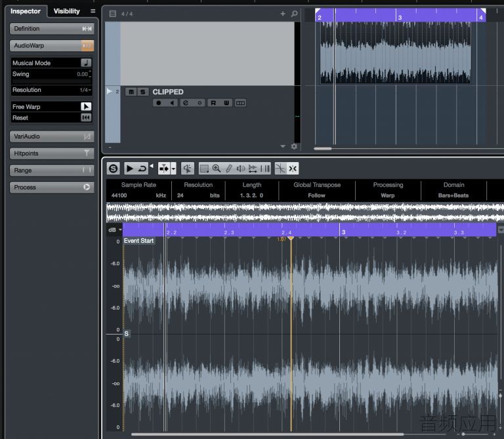Open track list filter icon beside 4/4
The image size is (504, 439).
pyautogui.click(x=112, y=14)
